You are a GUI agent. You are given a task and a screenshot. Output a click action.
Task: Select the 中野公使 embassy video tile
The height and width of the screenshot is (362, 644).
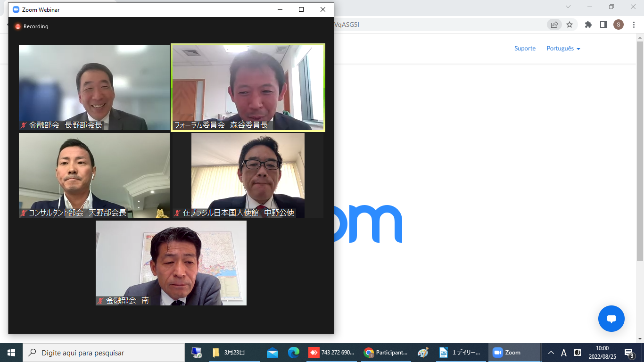pos(248,175)
